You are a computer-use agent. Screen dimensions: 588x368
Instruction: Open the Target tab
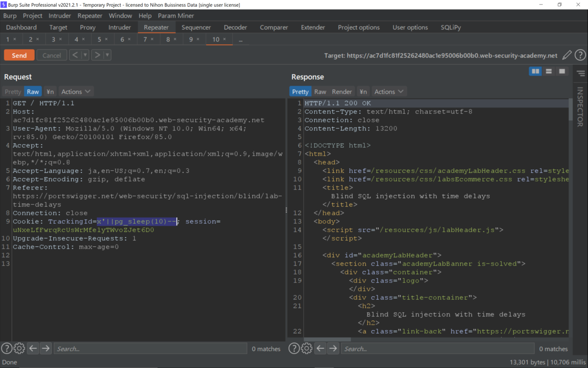[58, 27]
